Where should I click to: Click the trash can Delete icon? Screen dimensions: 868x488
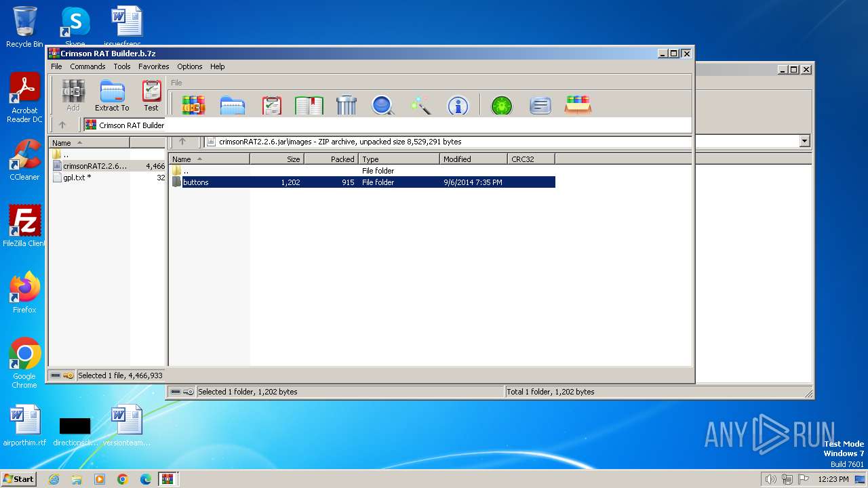[x=347, y=105]
